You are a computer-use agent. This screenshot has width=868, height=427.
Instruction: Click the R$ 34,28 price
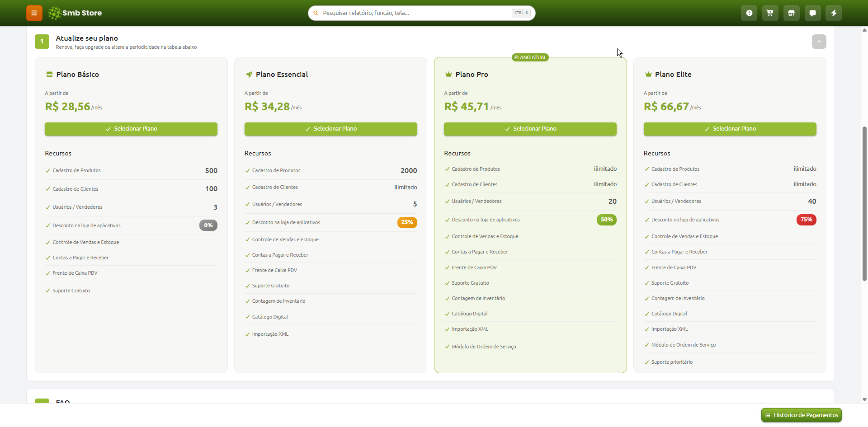pos(267,107)
